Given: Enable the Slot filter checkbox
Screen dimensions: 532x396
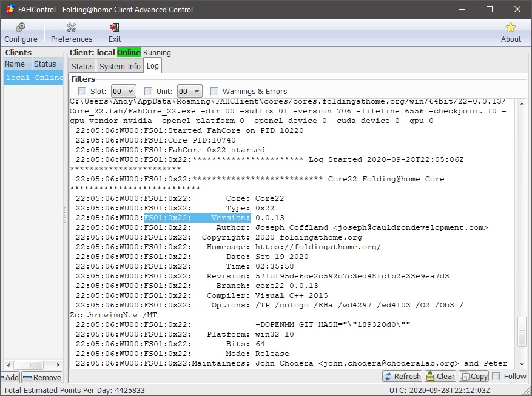Looking at the screenshot, I should (x=82, y=91).
